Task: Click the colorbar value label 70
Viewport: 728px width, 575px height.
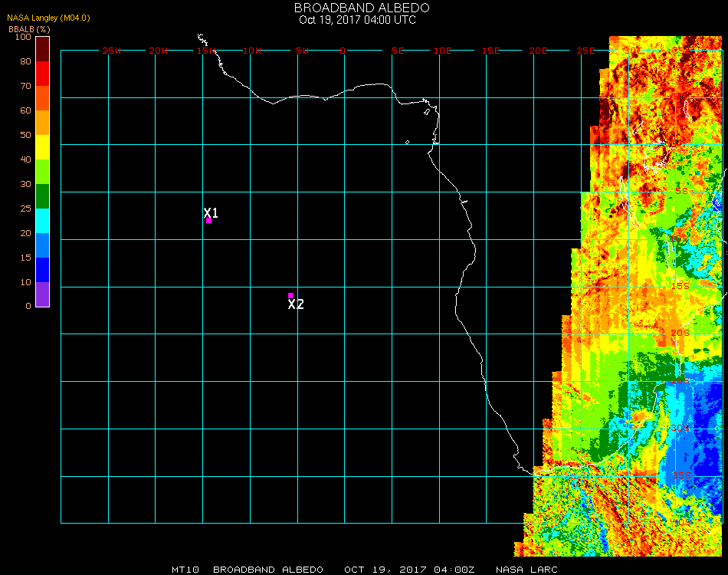Action: [x=25, y=86]
